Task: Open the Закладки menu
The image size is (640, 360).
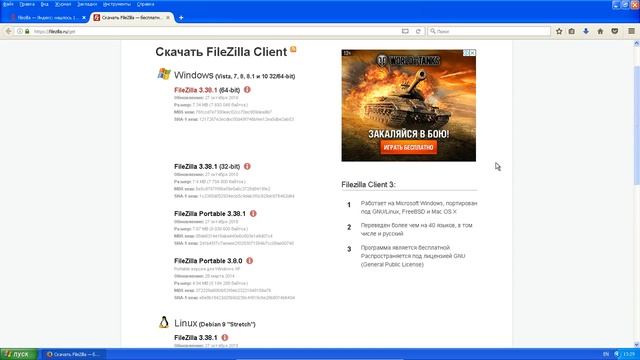Action: pos(87,4)
